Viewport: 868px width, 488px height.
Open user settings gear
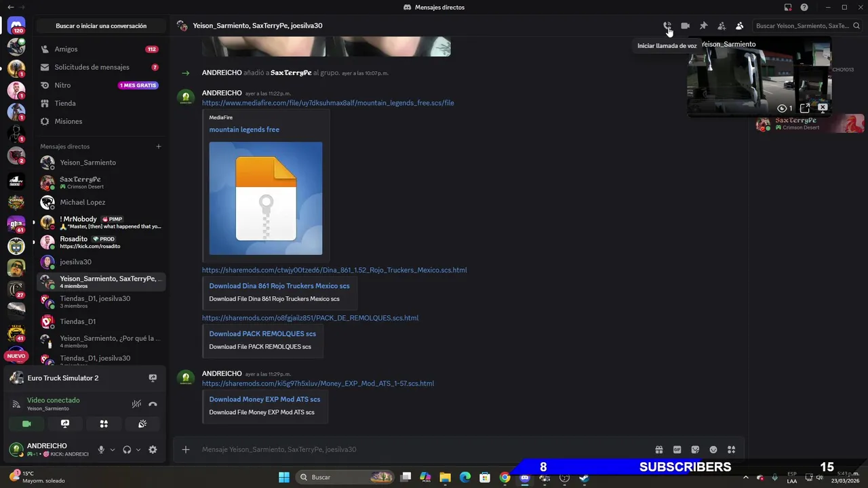click(153, 449)
